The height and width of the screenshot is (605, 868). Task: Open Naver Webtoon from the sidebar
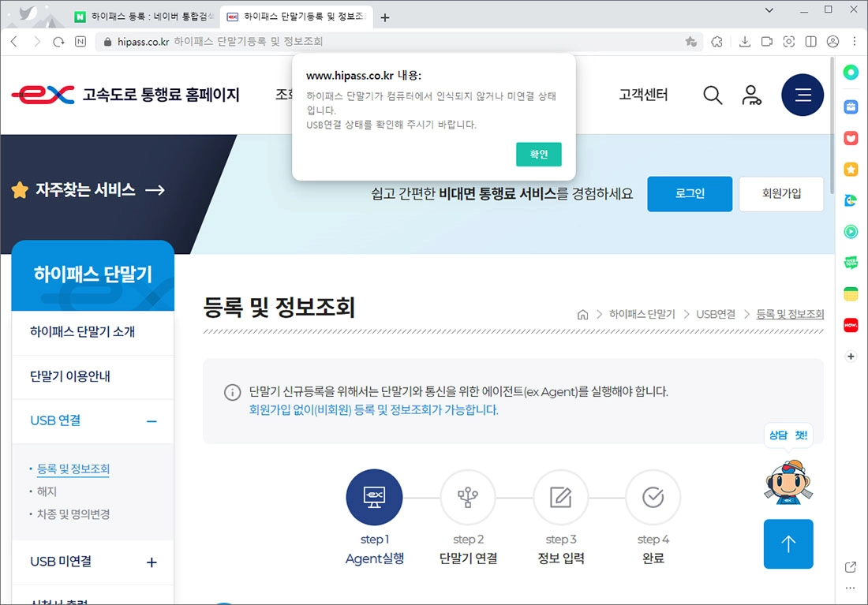(x=850, y=263)
